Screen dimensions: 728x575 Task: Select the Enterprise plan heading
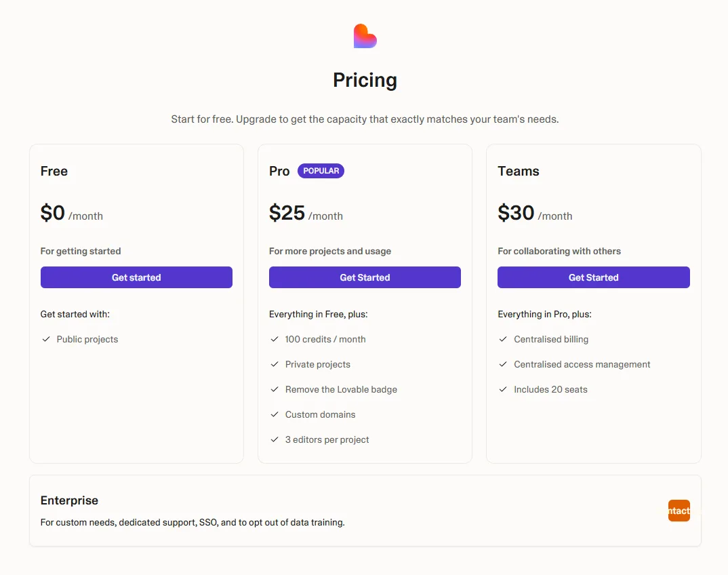click(69, 500)
